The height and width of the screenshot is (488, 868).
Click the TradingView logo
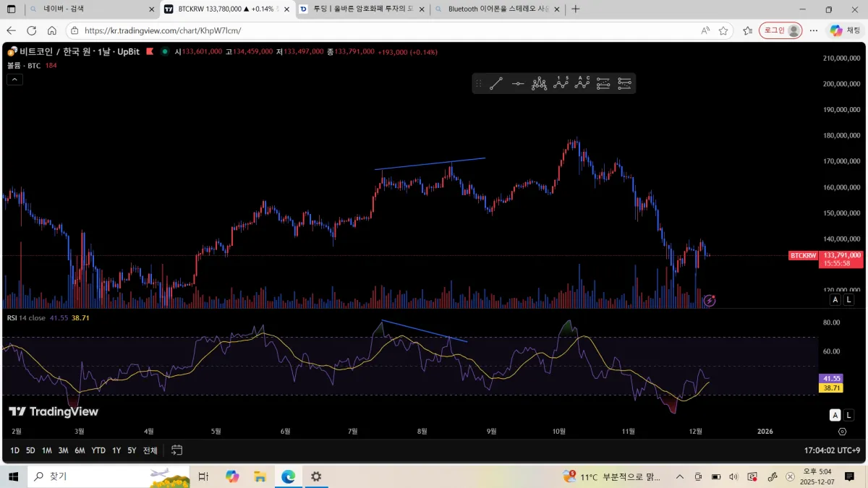click(54, 411)
